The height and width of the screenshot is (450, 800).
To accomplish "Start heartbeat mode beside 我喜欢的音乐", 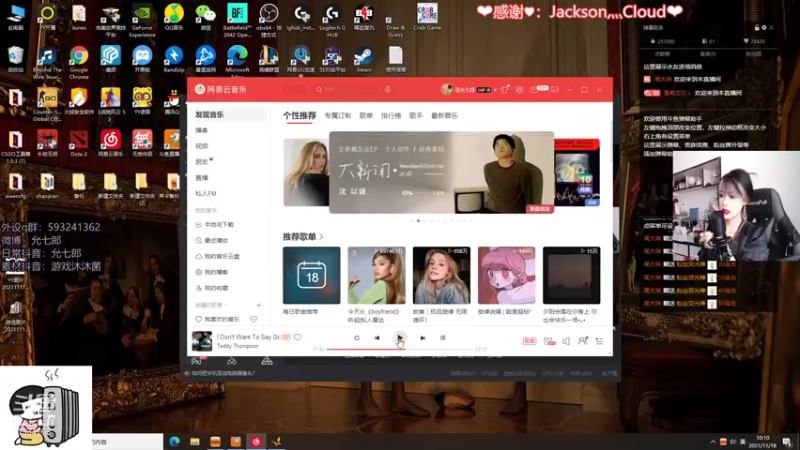I will pos(254,319).
